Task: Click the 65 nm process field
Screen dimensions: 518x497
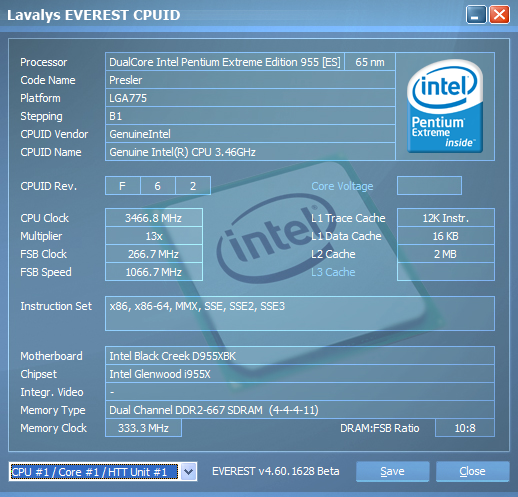Action: (x=370, y=62)
